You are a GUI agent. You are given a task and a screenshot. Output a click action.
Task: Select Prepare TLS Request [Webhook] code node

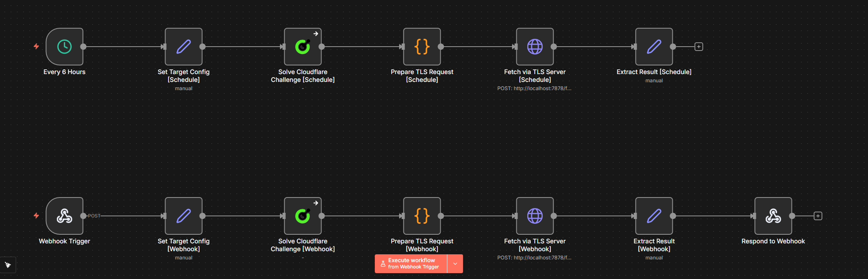(x=422, y=216)
